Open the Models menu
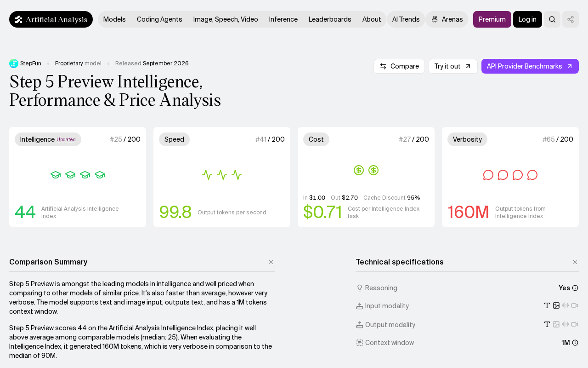588x368 pixels. coord(114,19)
